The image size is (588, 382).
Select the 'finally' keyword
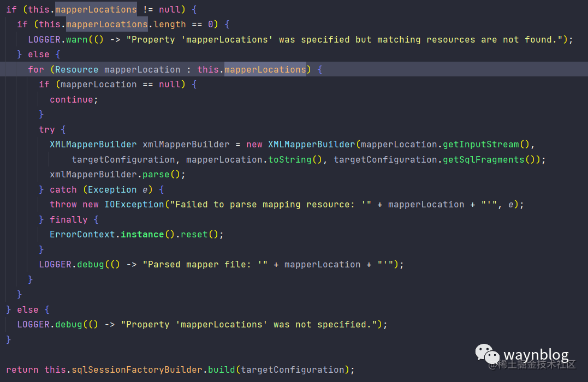[69, 220]
